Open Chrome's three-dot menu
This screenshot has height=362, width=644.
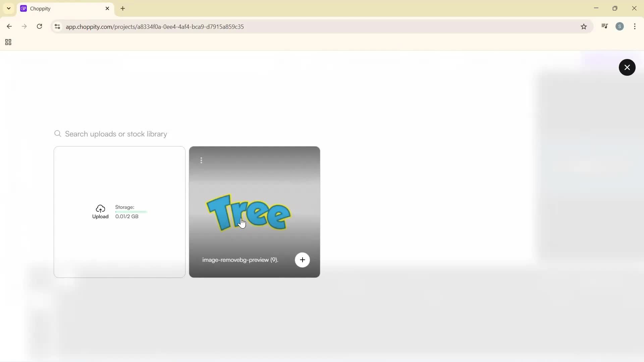click(x=635, y=26)
